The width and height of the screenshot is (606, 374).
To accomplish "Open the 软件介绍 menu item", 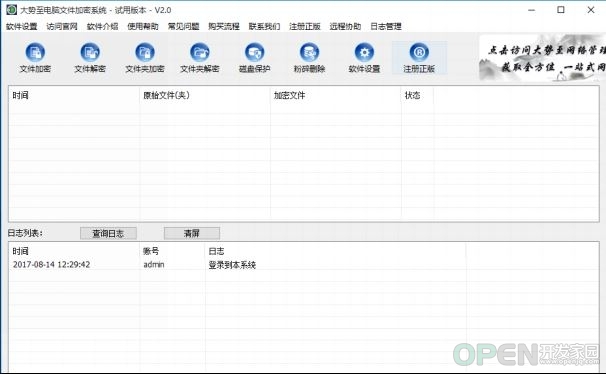I will [x=102, y=26].
